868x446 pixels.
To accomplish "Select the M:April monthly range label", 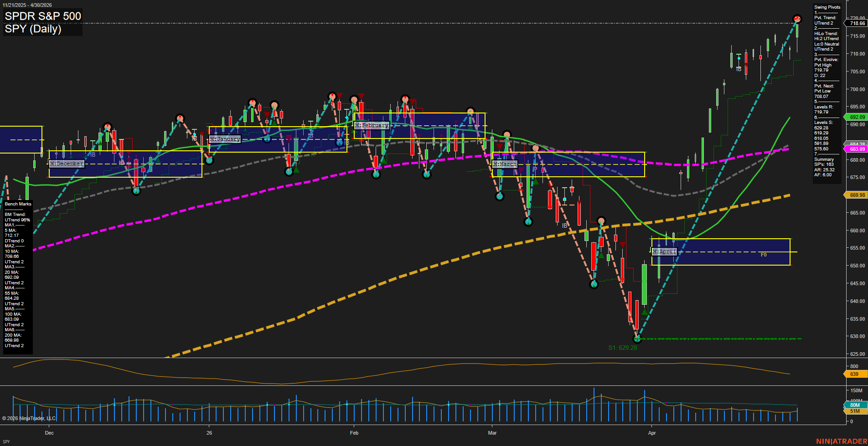I will pyautogui.click(x=664, y=251).
